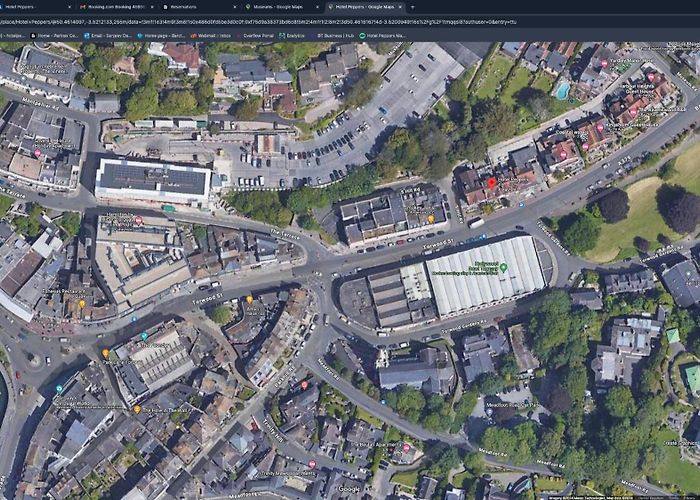This screenshot has height=500, width=700.
Task: Click blue bus stop icon below Hotel Peppers
Action: [x=521, y=204]
